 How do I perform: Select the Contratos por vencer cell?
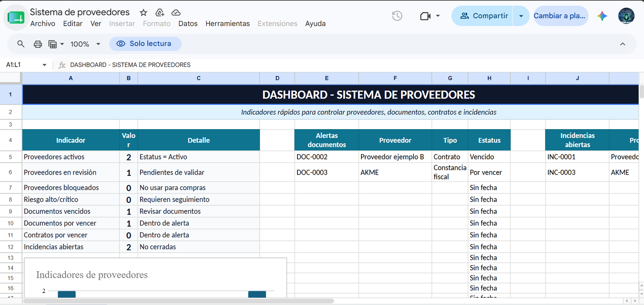click(x=71, y=235)
